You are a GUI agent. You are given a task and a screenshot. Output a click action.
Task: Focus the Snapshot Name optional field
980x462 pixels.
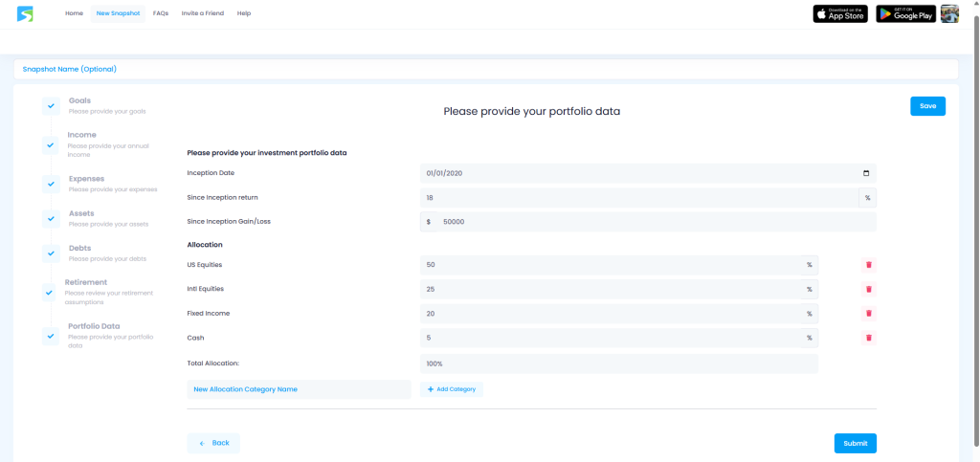(x=485, y=69)
